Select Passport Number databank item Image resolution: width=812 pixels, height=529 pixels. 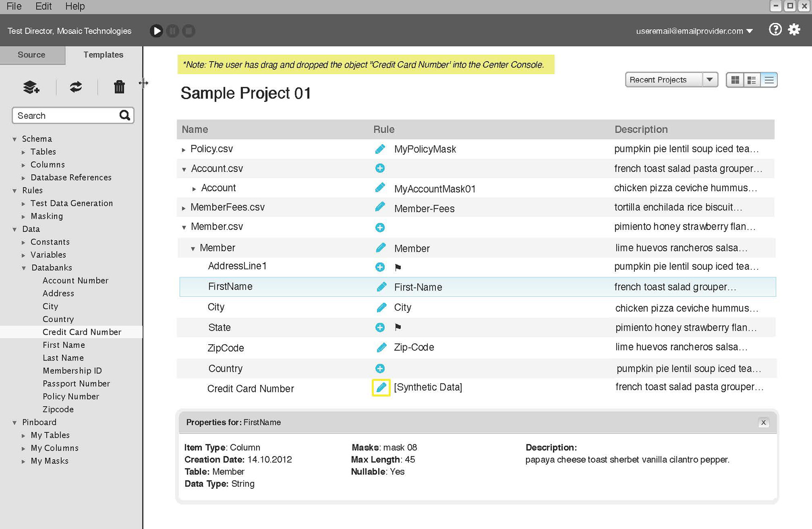coord(77,384)
